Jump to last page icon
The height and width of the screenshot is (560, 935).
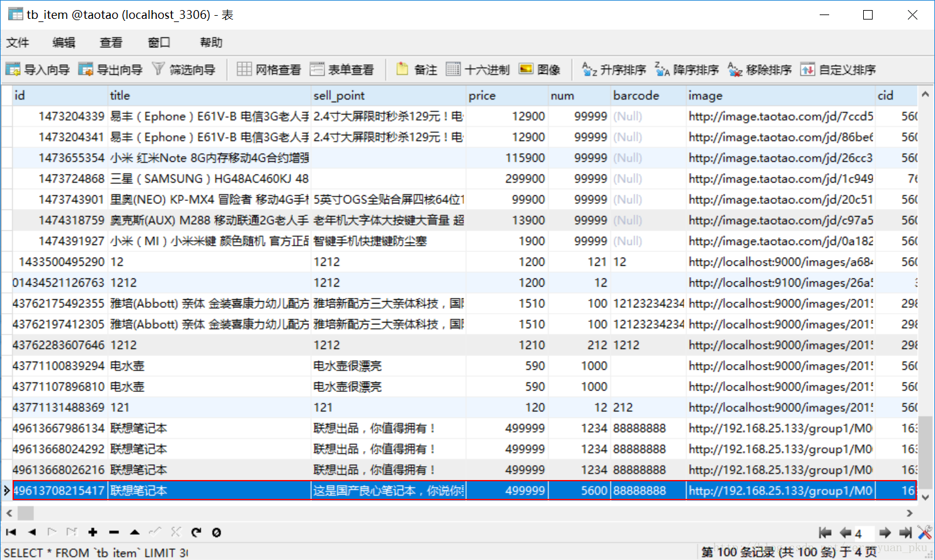click(x=905, y=533)
